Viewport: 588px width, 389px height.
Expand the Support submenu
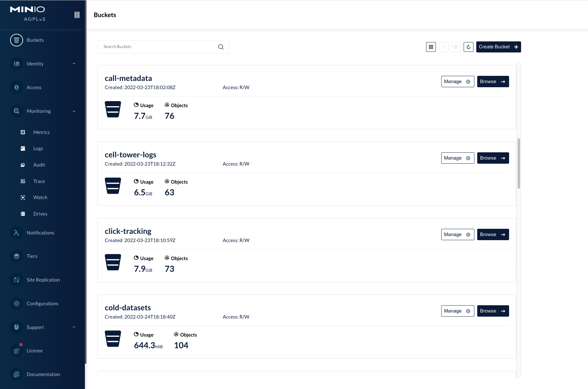74,327
